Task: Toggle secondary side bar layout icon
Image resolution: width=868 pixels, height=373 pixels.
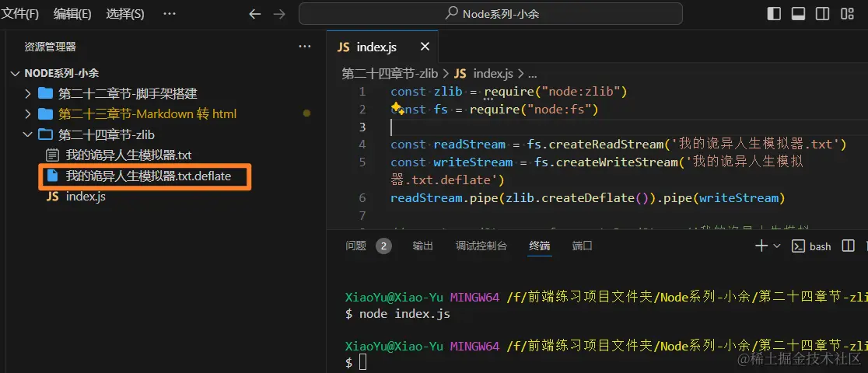Action: tap(823, 14)
